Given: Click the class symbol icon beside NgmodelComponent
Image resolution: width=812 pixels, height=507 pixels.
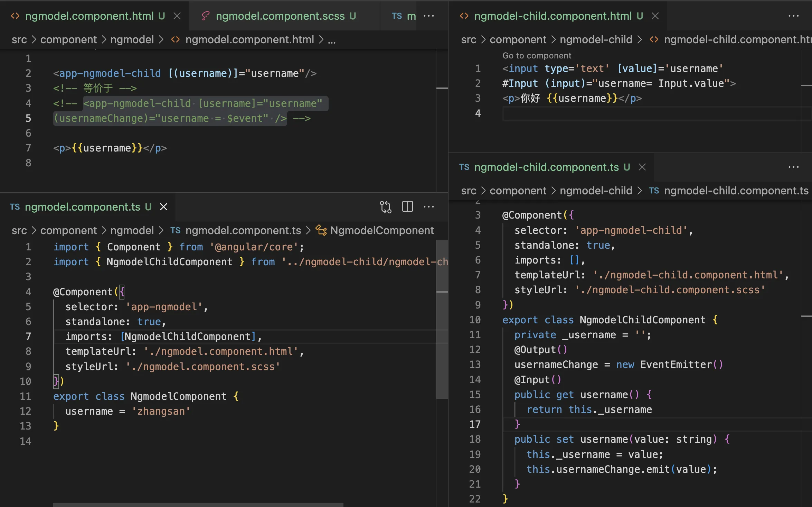Looking at the screenshot, I should [x=321, y=230].
